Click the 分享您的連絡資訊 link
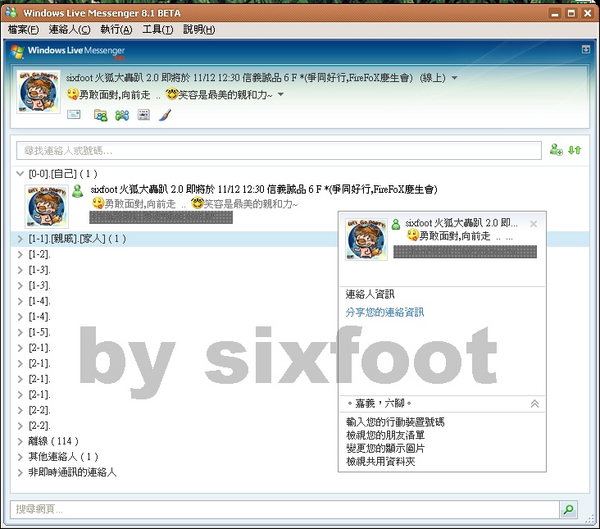Image resolution: width=600 pixels, height=529 pixels. click(385, 312)
